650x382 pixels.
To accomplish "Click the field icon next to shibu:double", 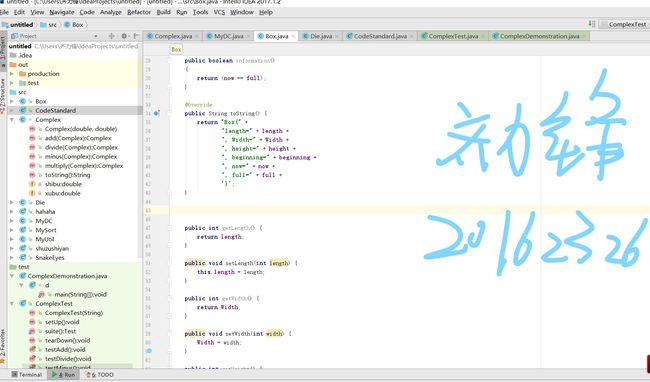I will [32, 184].
